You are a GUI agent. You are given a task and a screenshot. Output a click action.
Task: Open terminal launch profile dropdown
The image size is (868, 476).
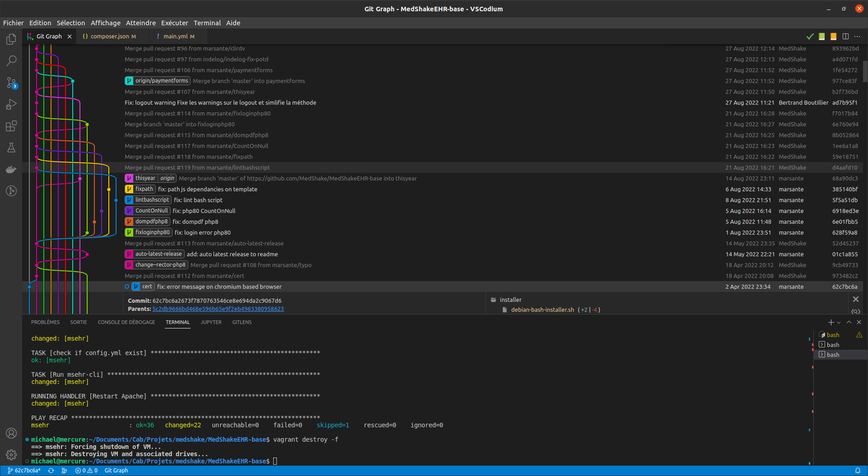(x=839, y=323)
